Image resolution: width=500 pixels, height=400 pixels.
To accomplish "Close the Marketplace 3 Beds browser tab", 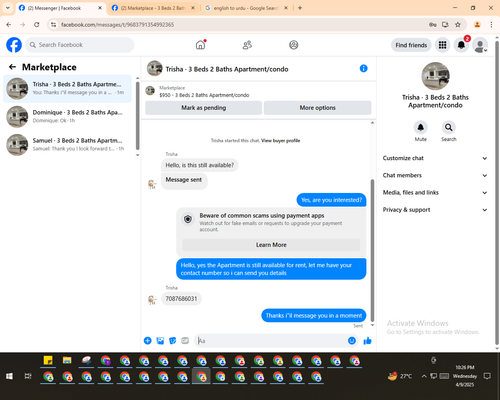I will coord(193,8).
